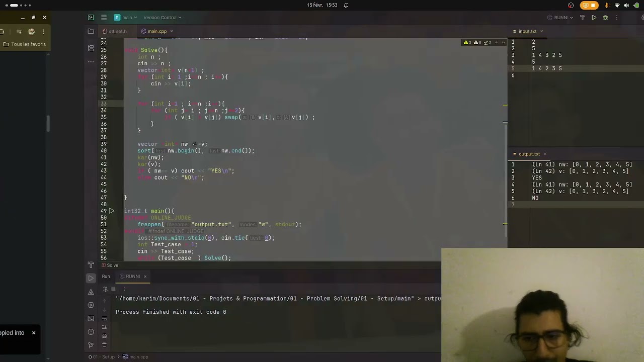This screenshot has height=362, width=644.
Task: Click the sort(nw.begin(), nw.end()) line
Action: [x=196, y=150]
